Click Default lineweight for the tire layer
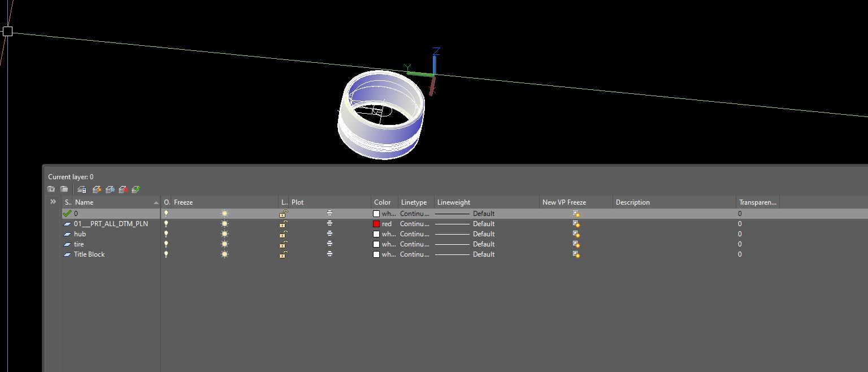Viewport: 868px width, 372px height. pyautogui.click(x=483, y=244)
